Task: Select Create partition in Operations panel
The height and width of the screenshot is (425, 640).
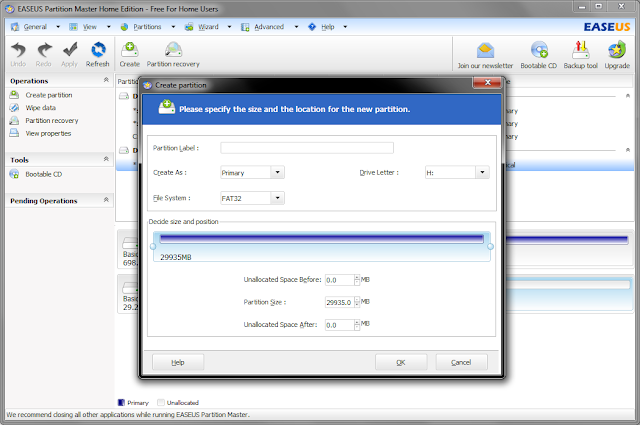Action: [x=49, y=95]
